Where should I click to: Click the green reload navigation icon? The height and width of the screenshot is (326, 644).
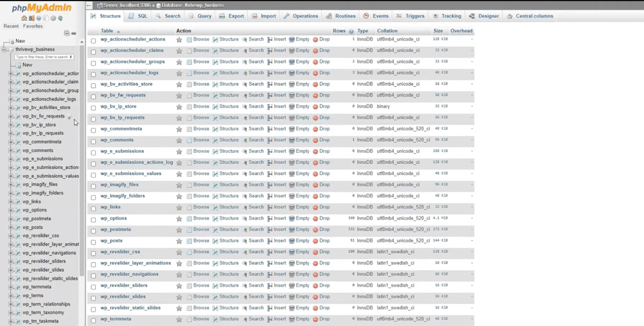[60, 18]
